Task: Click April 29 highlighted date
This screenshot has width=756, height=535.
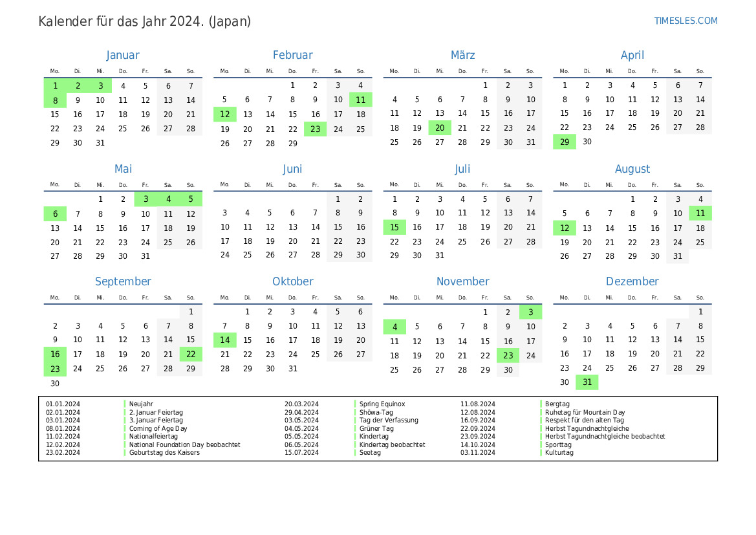Action: pyautogui.click(x=565, y=142)
